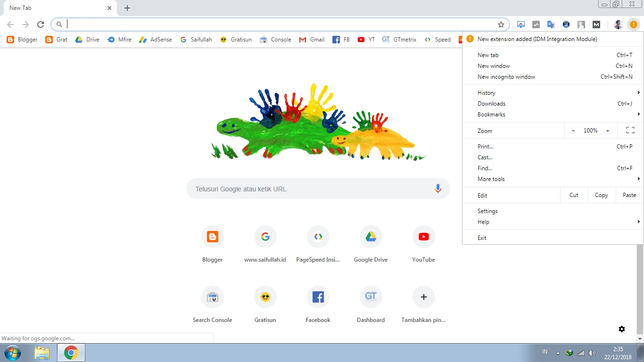644x362 pixels.
Task: Expand the More tools submenu
Action: point(553,179)
